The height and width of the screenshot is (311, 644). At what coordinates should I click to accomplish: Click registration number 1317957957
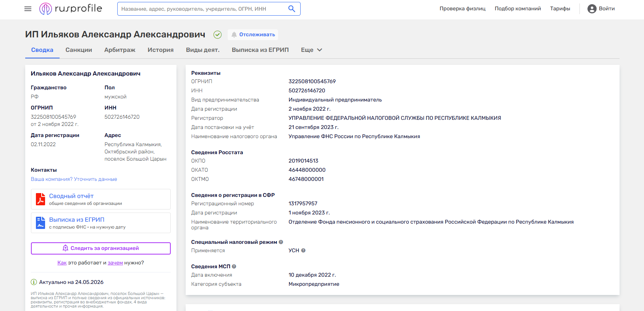303,204
